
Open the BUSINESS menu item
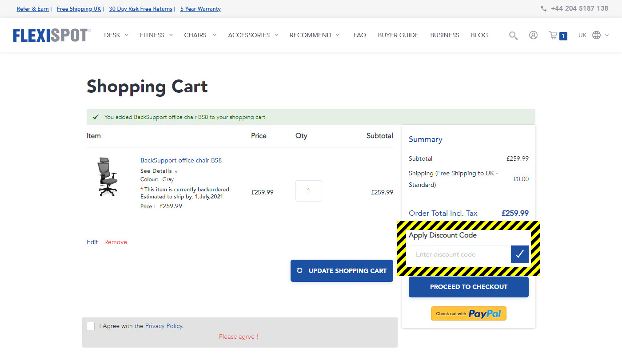[x=445, y=35]
